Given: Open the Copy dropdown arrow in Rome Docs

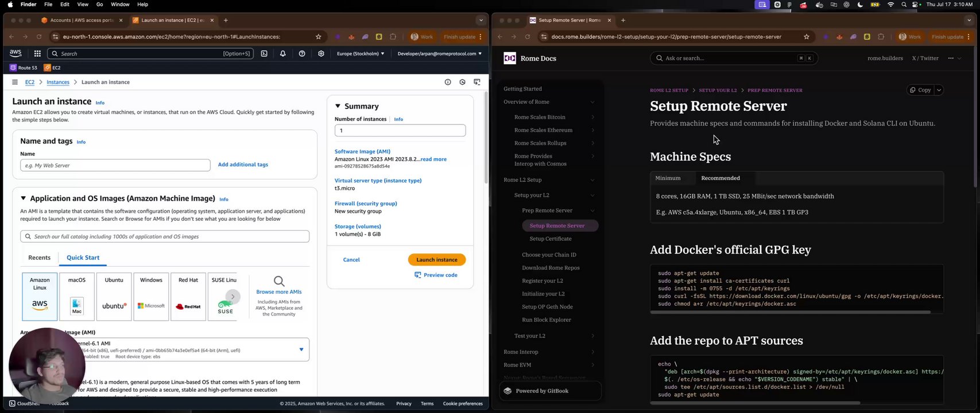Looking at the screenshot, I should [x=939, y=90].
